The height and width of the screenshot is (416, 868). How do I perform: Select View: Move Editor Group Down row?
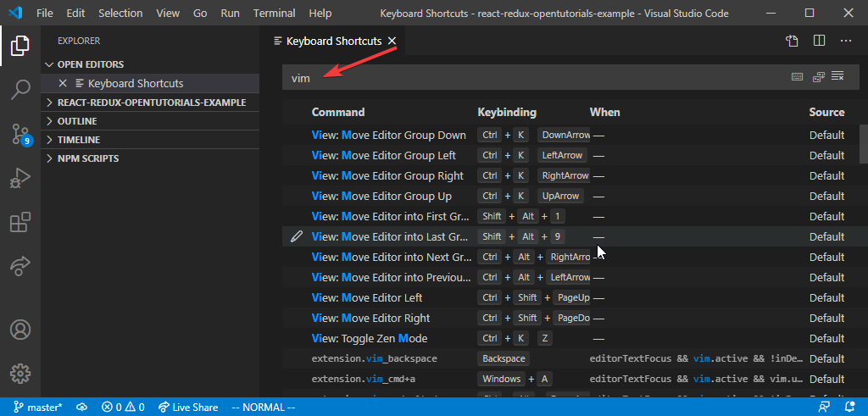570,135
